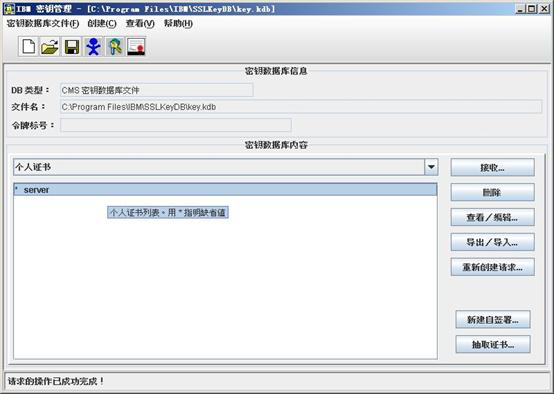Open a key database with folder icon
This screenshot has height=394, width=554.
[49, 47]
